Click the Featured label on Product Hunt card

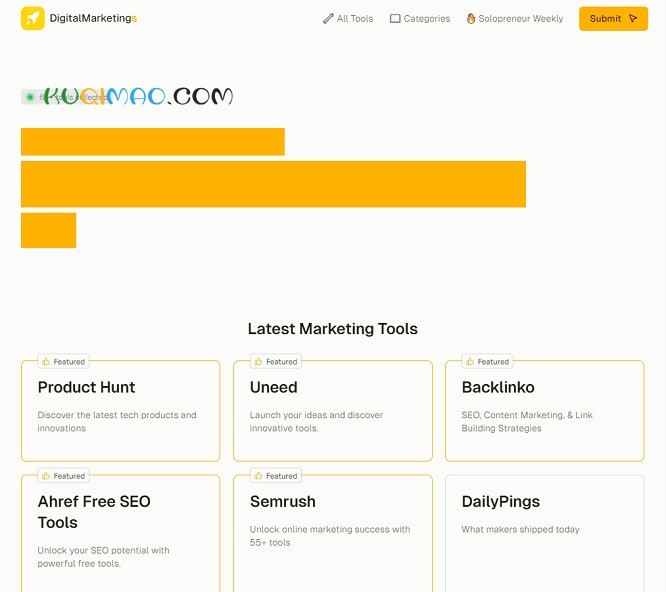click(x=69, y=362)
